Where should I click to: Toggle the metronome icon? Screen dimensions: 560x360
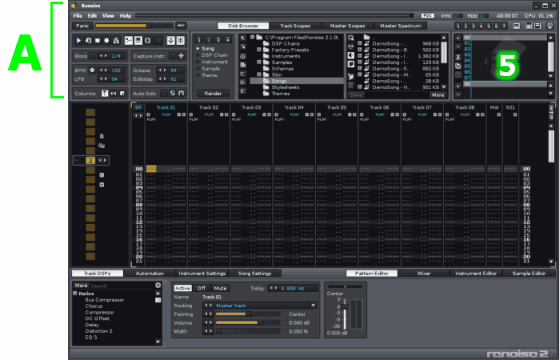point(116,41)
